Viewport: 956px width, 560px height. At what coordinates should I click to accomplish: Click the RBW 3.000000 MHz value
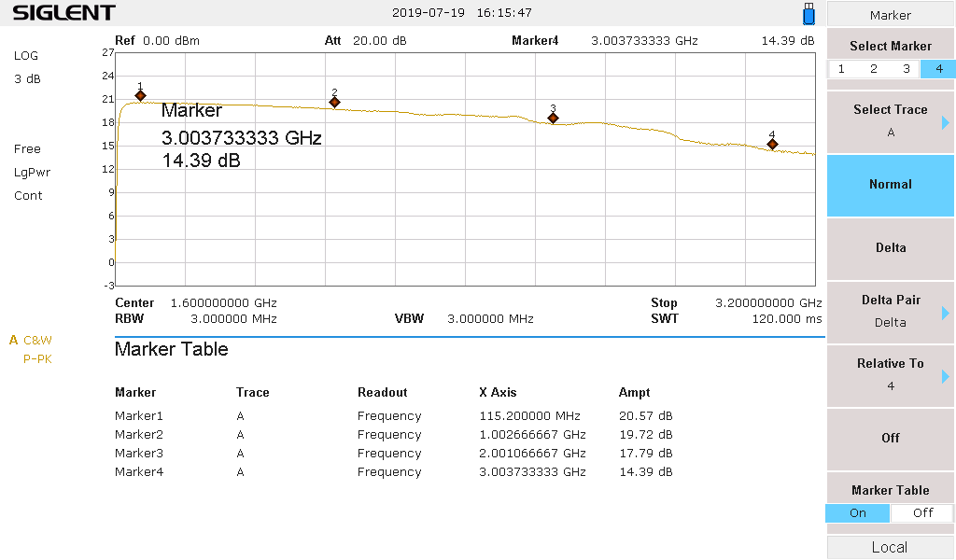(x=233, y=318)
